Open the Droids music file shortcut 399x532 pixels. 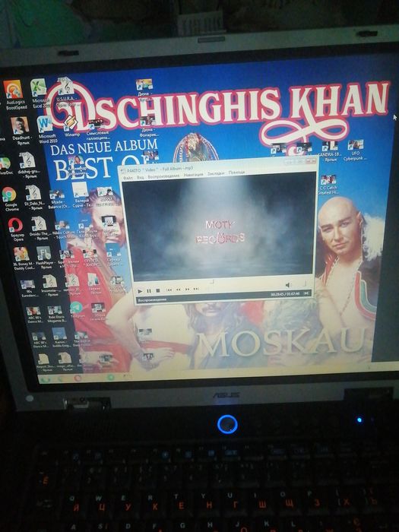click(x=40, y=228)
